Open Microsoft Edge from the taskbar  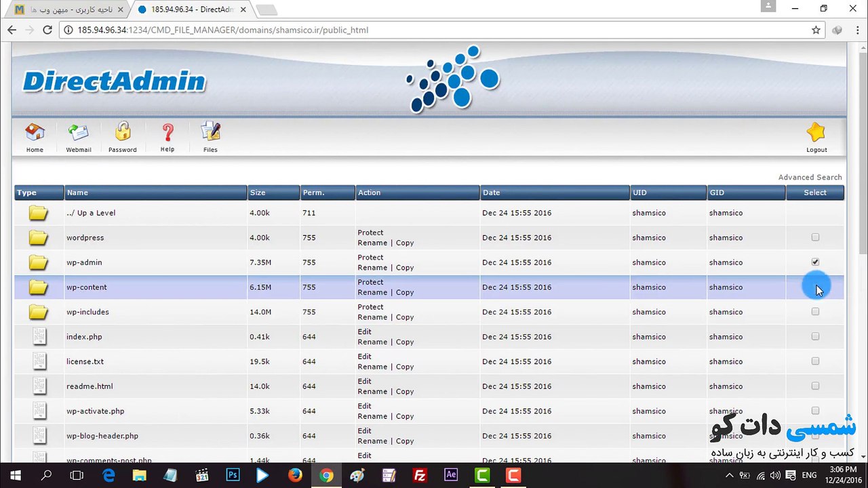pos(108,476)
